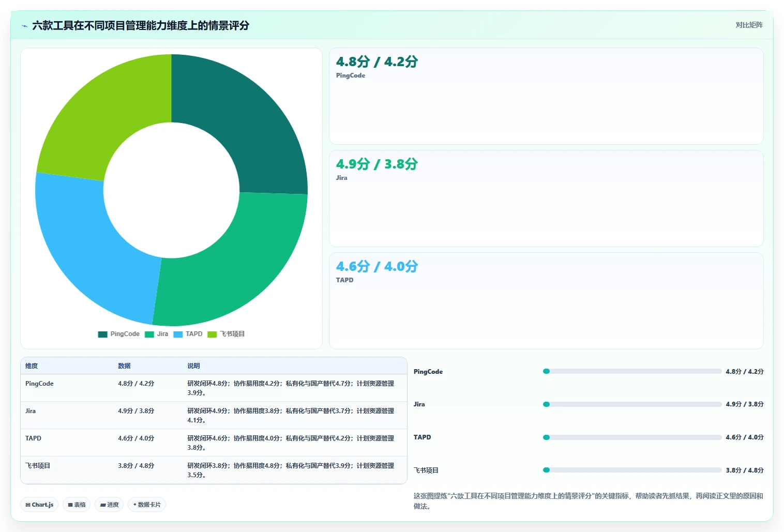Screen dimensions: 784x532
Task: Click the Jira label in the progress list
Action: 419,404
